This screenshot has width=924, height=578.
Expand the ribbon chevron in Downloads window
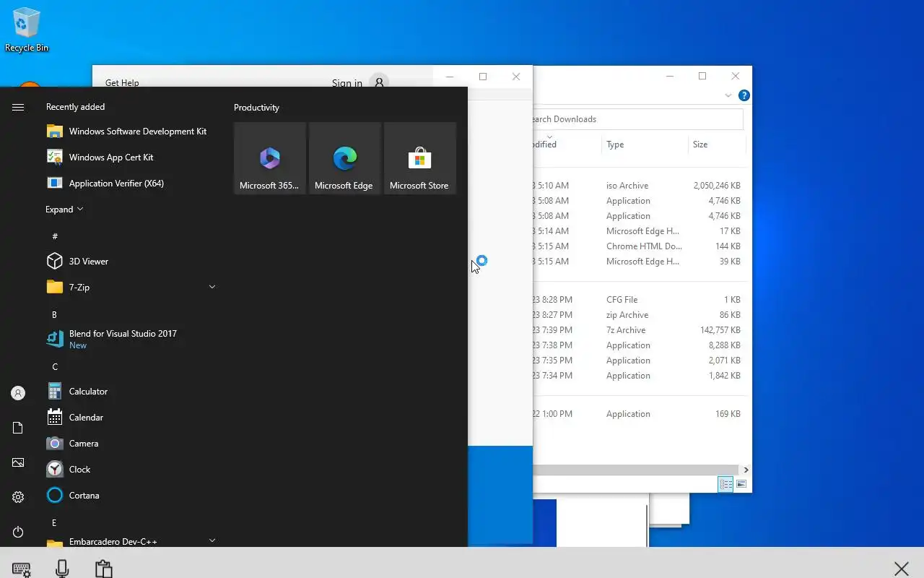(728, 95)
